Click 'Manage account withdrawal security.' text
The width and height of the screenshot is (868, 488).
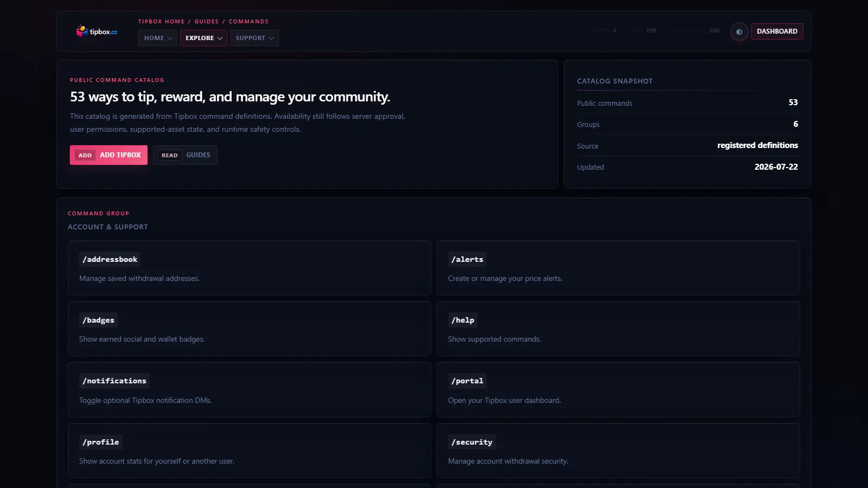tap(508, 461)
